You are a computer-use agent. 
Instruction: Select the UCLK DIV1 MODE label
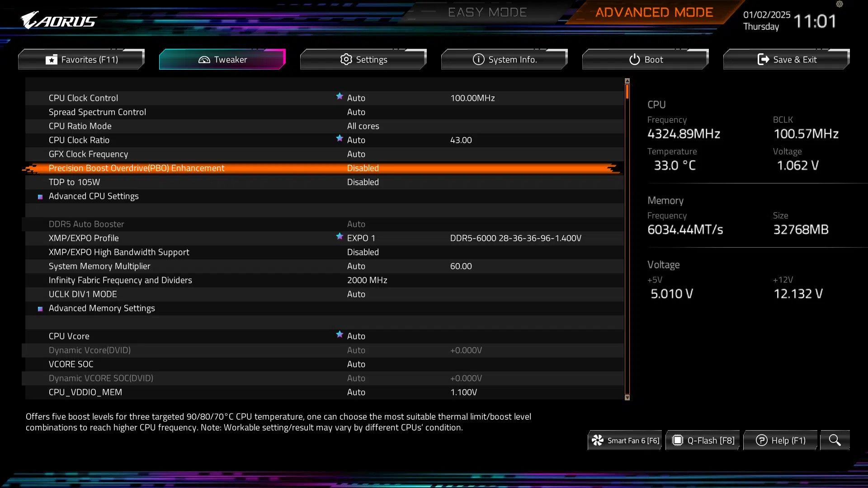[83, 294]
